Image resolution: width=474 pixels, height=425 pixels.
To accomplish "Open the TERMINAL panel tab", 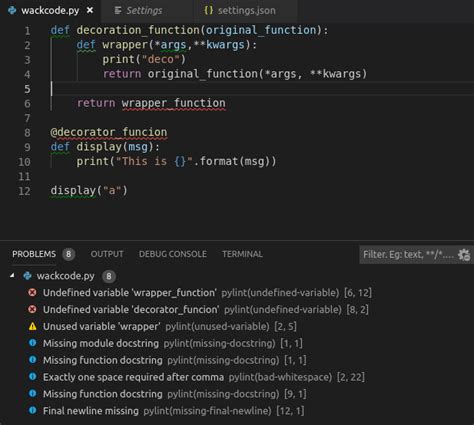I will pyautogui.click(x=242, y=254).
